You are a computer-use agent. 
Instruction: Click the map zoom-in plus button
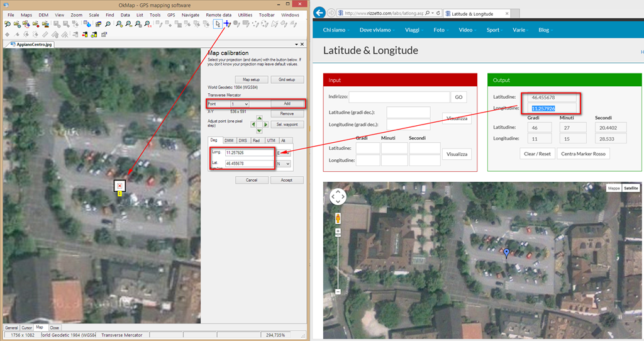tap(338, 232)
